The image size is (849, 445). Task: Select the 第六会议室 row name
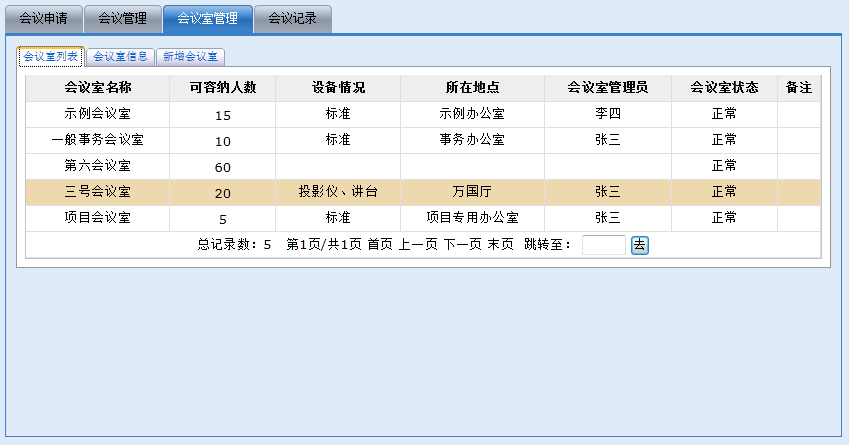tap(97, 166)
